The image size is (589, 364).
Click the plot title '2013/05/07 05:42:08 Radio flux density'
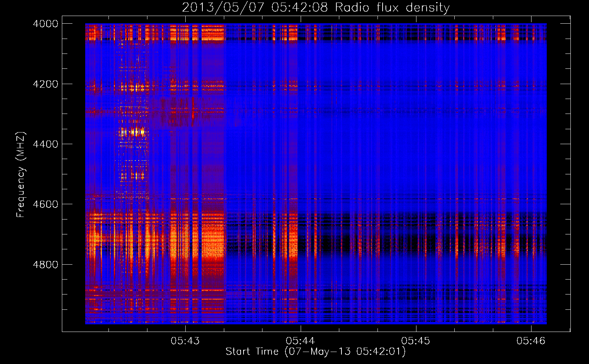tap(316, 7)
